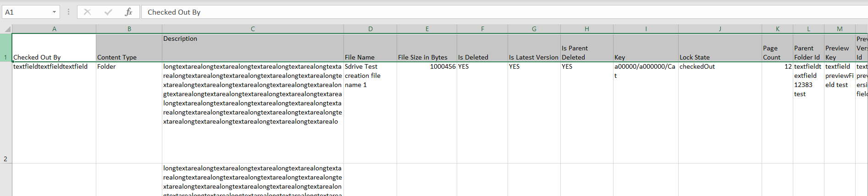Select column C header
This screenshot has width=868, height=196.
coord(253,29)
